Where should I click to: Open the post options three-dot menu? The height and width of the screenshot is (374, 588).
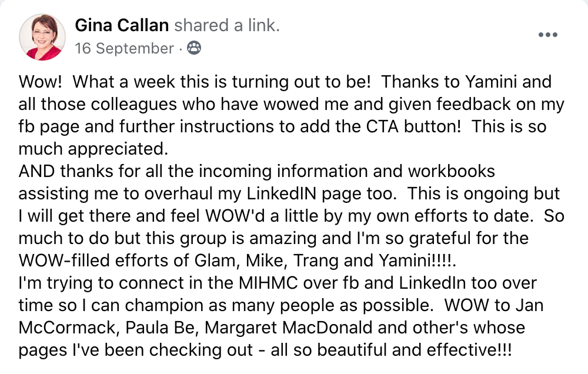coord(547,35)
